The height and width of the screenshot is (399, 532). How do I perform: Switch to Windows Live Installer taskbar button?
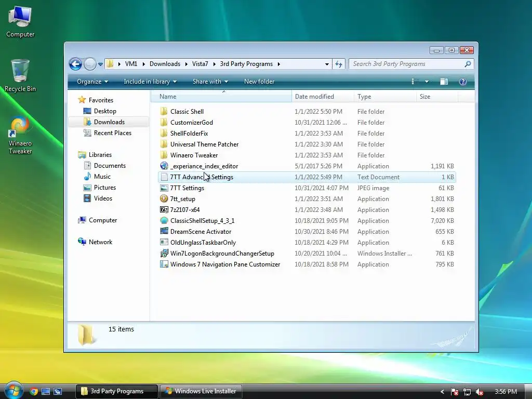(x=201, y=391)
